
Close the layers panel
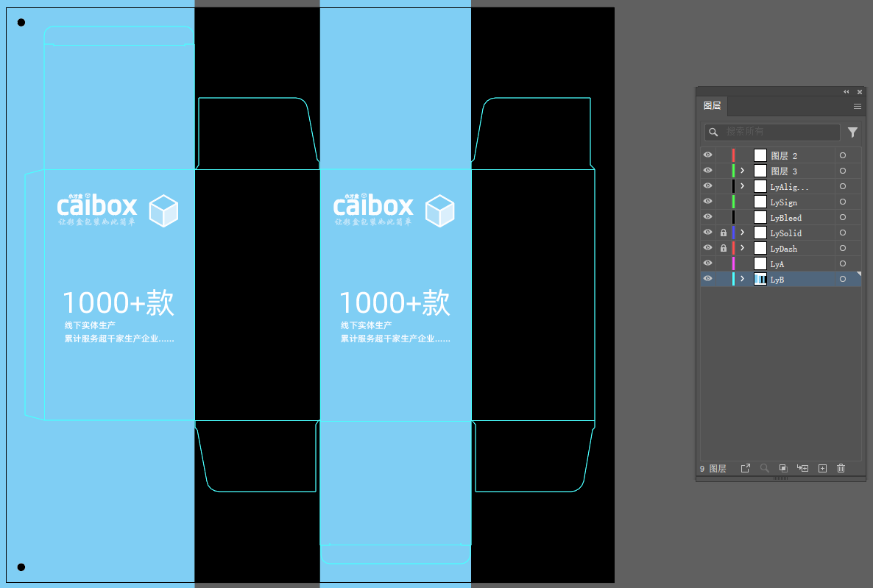(x=860, y=92)
